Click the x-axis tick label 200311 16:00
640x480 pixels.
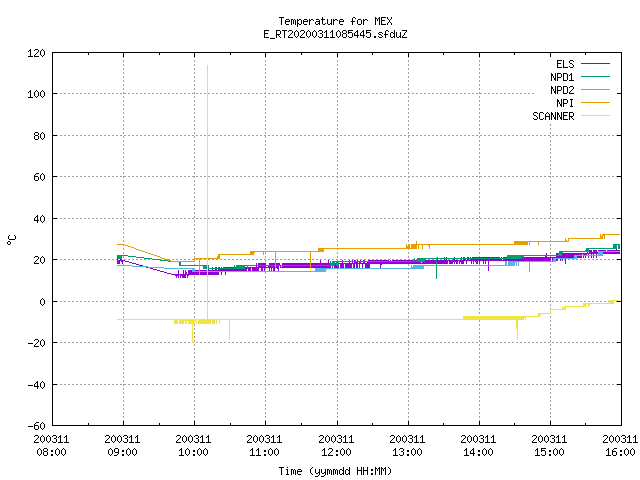coord(620,446)
